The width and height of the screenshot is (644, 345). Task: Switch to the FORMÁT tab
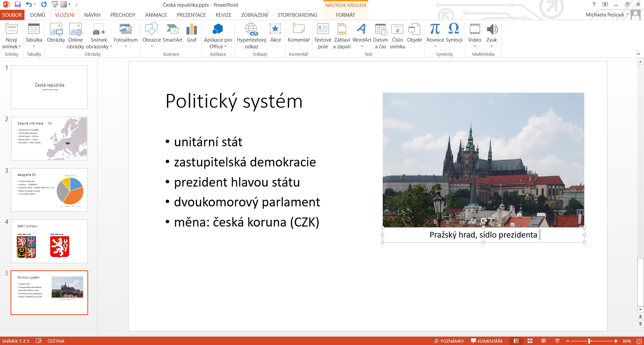[x=345, y=15]
